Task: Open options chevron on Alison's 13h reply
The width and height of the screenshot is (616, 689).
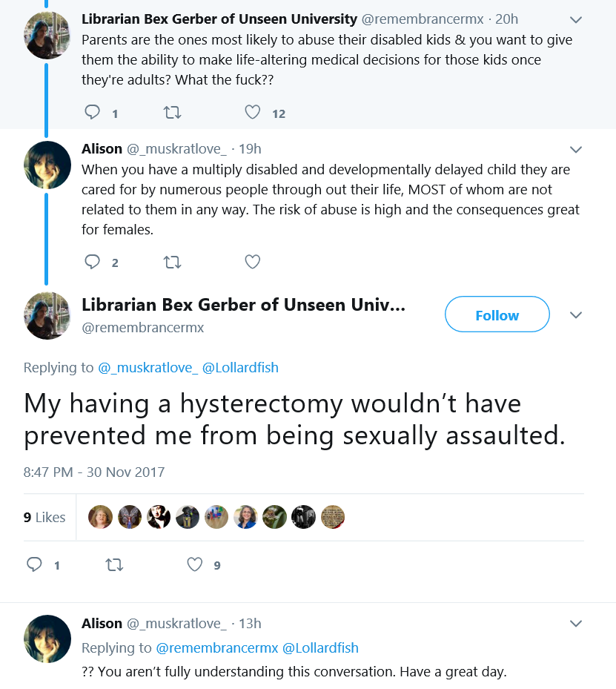Action: pyautogui.click(x=576, y=624)
